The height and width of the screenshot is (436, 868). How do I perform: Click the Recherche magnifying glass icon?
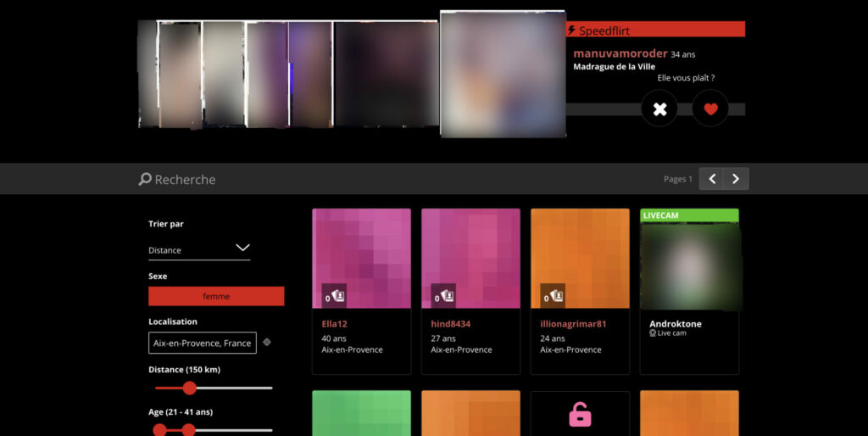coord(145,179)
